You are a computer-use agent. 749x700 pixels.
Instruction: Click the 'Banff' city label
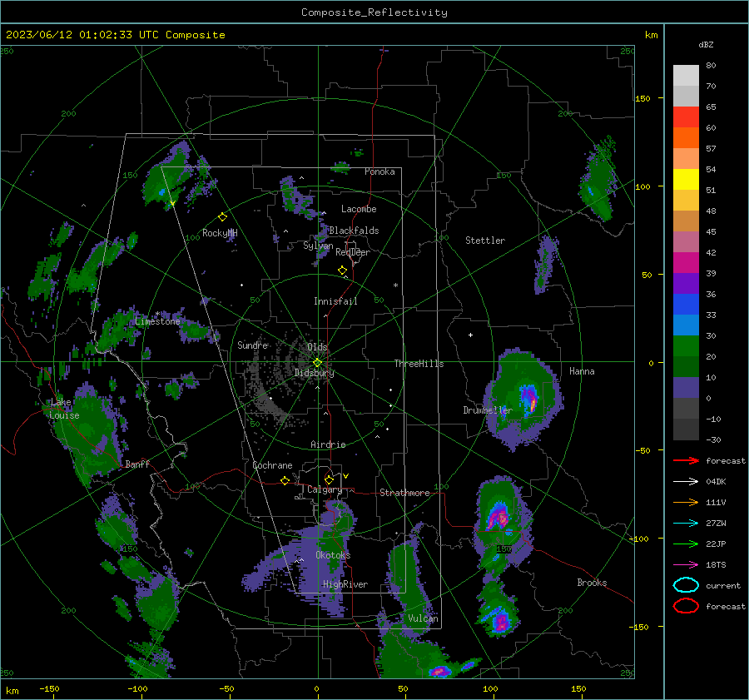tap(137, 464)
